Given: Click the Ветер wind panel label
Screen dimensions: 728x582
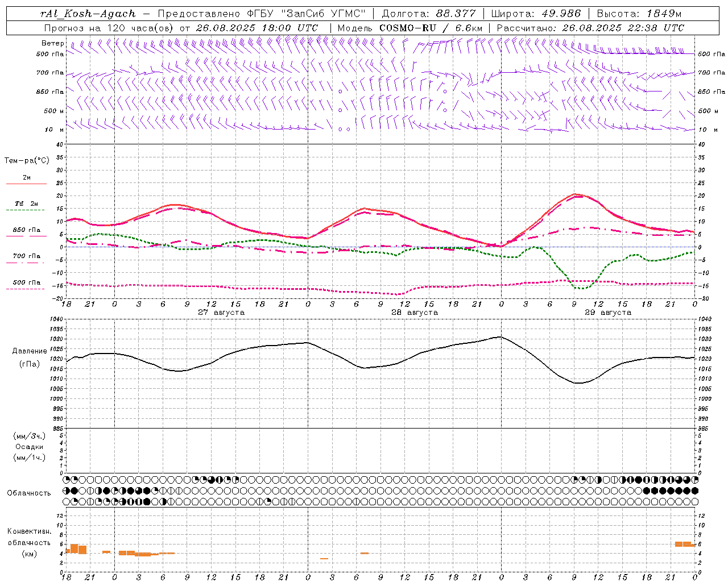Looking at the screenshot, I should point(53,43).
